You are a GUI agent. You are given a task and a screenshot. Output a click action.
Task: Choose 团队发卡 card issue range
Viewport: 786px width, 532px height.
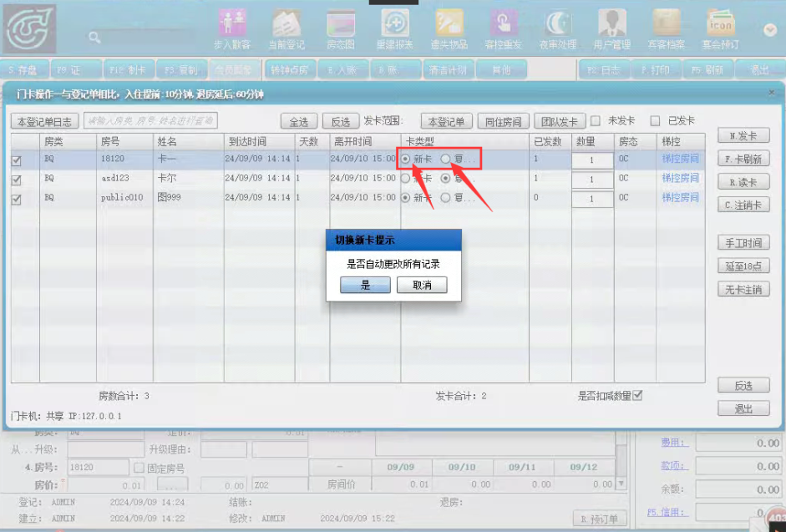pyautogui.click(x=560, y=121)
